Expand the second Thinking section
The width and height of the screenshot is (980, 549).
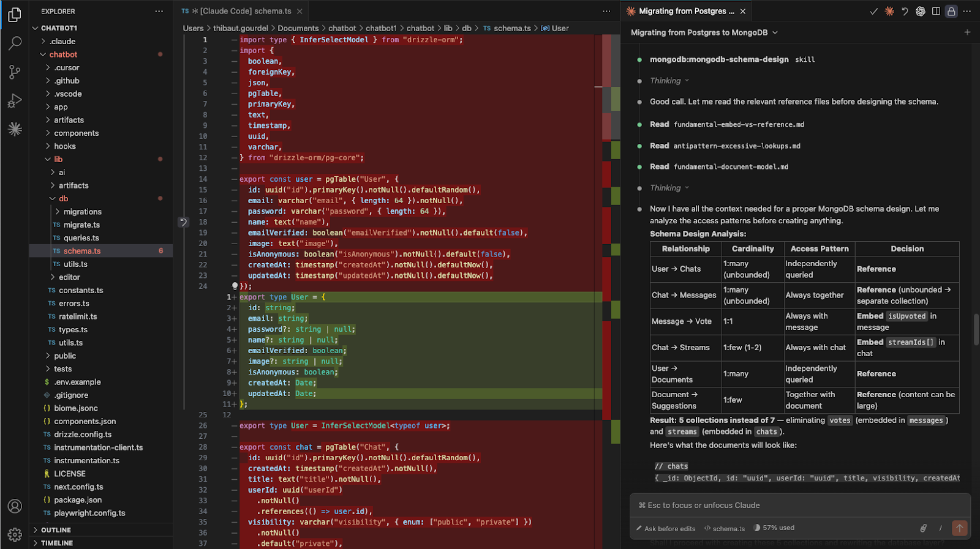click(669, 188)
